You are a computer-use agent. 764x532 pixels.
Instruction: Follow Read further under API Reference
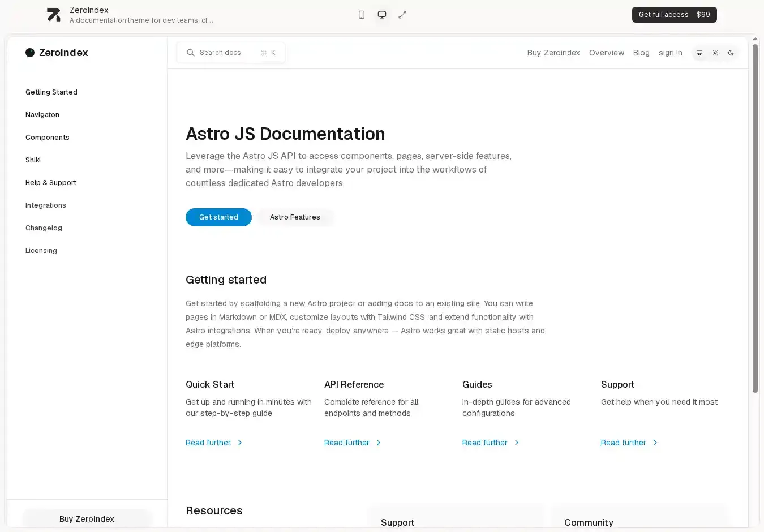point(347,443)
